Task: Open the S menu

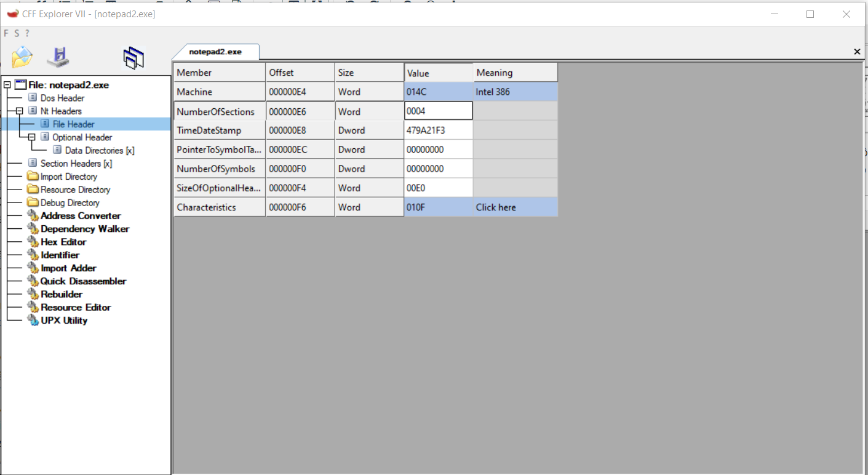Action: click(x=17, y=33)
